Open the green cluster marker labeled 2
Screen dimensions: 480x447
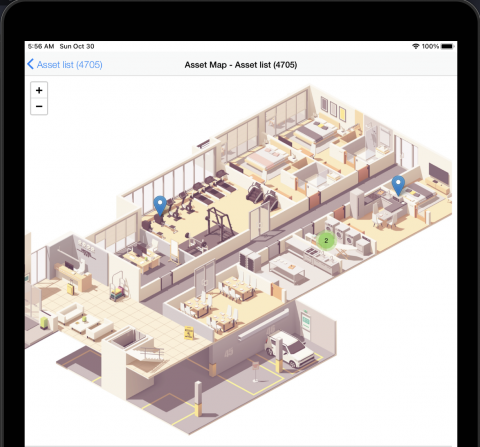(x=326, y=240)
